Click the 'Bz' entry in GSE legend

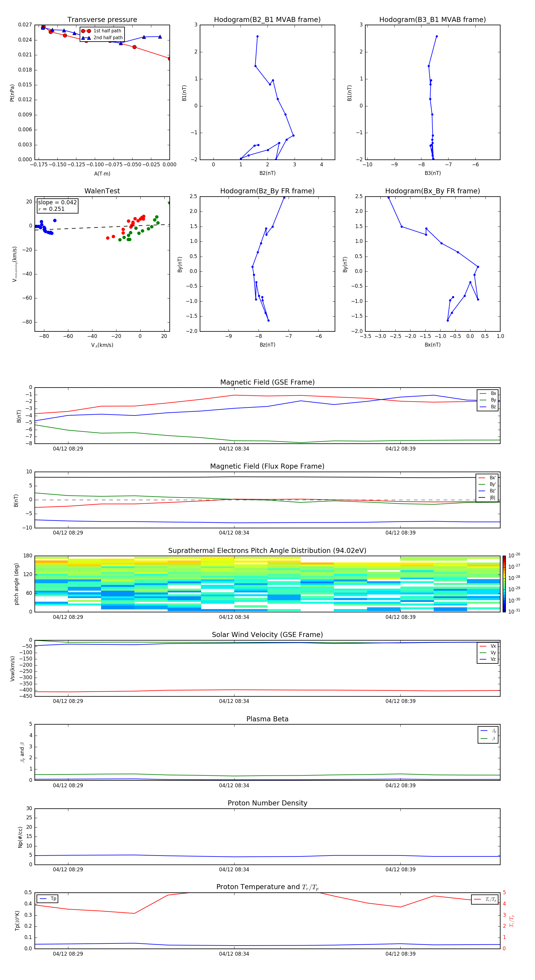(488, 407)
